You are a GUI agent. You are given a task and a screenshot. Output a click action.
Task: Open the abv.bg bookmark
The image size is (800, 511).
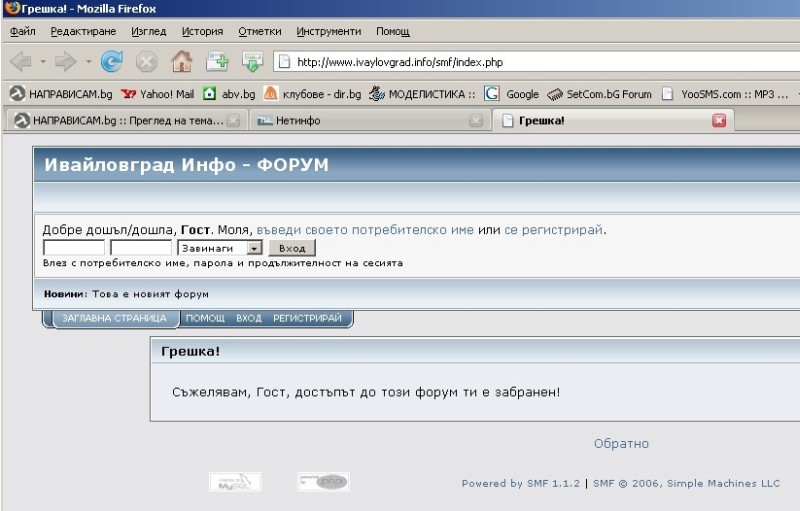click(229, 94)
